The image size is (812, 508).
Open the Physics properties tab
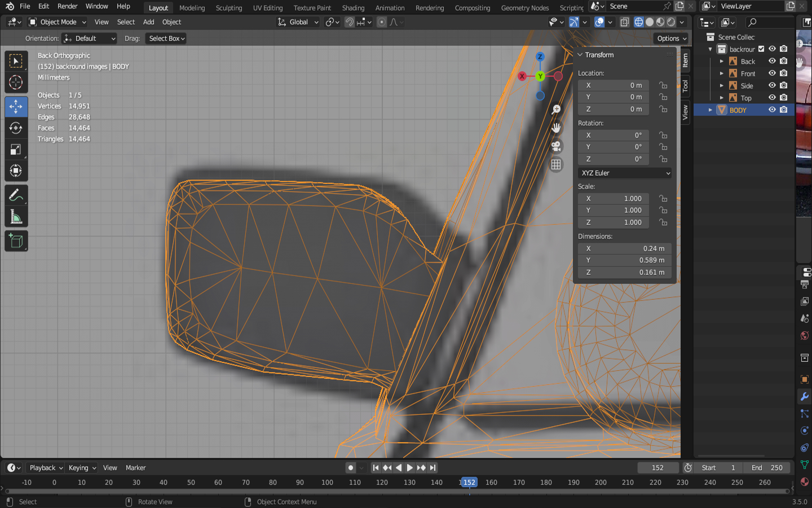[x=805, y=431]
